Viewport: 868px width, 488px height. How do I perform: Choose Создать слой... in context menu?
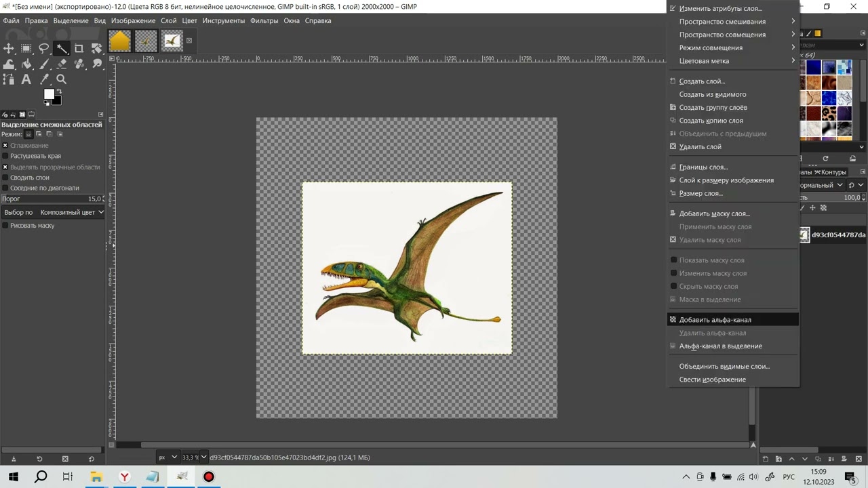[733, 81]
